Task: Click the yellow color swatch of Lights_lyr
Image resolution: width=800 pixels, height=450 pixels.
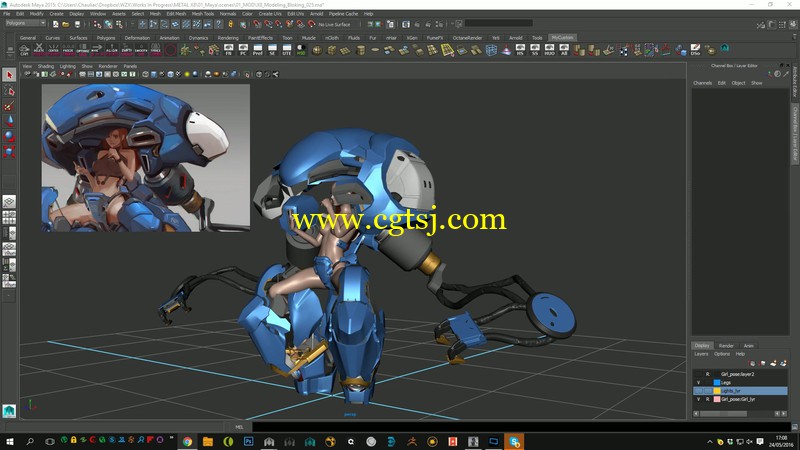Action: tap(716, 391)
